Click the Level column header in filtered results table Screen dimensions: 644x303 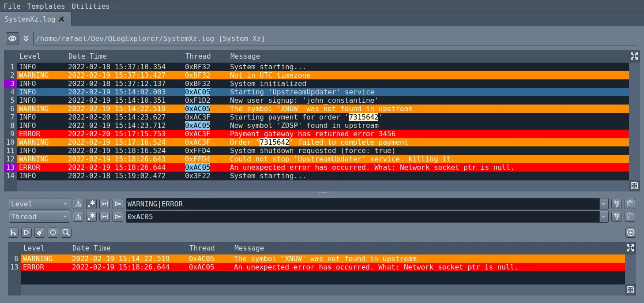(x=45, y=248)
